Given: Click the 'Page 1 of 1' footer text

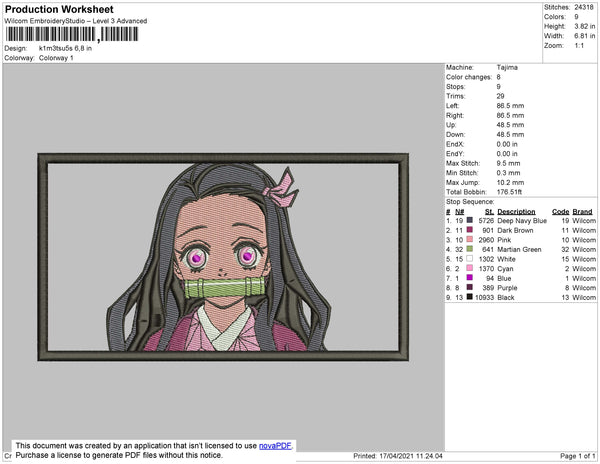Looking at the screenshot, I should click(x=577, y=456).
